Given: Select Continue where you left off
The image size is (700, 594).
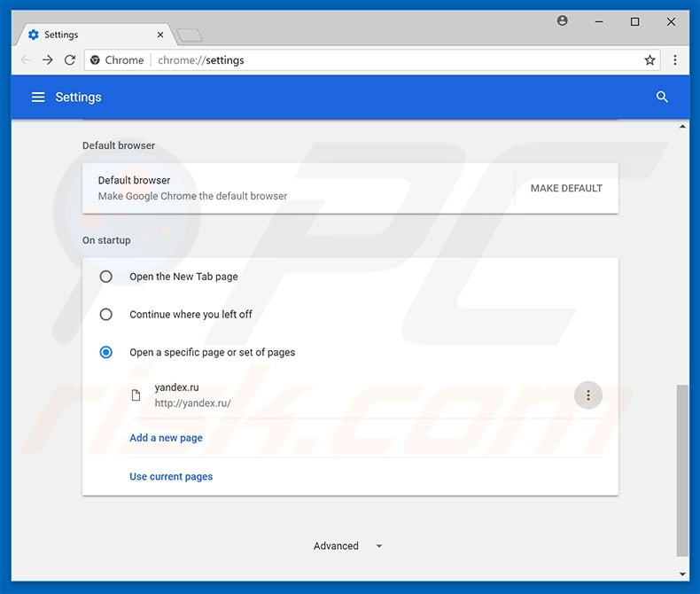Looking at the screenshot, I should click(x=105, y=315).
